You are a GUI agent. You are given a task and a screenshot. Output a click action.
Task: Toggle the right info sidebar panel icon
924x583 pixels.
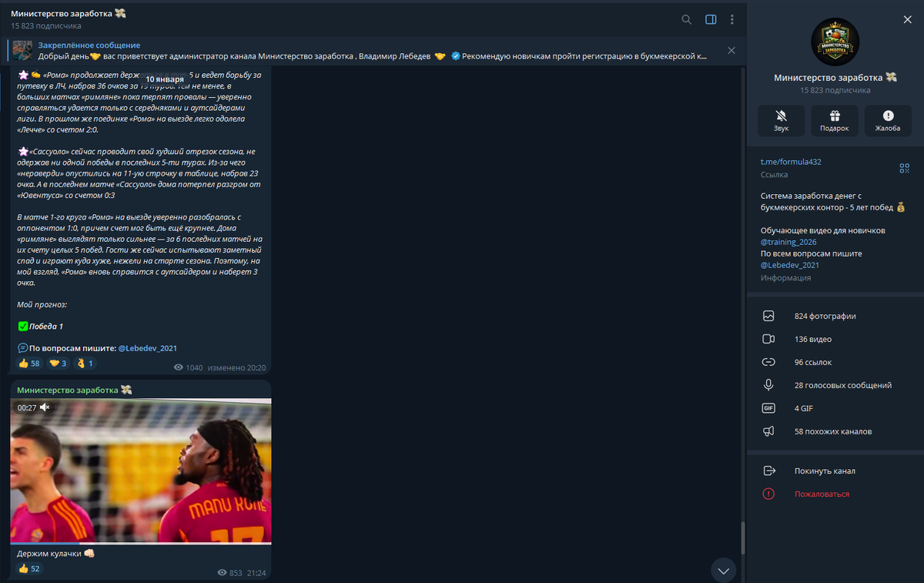point(711,20)
